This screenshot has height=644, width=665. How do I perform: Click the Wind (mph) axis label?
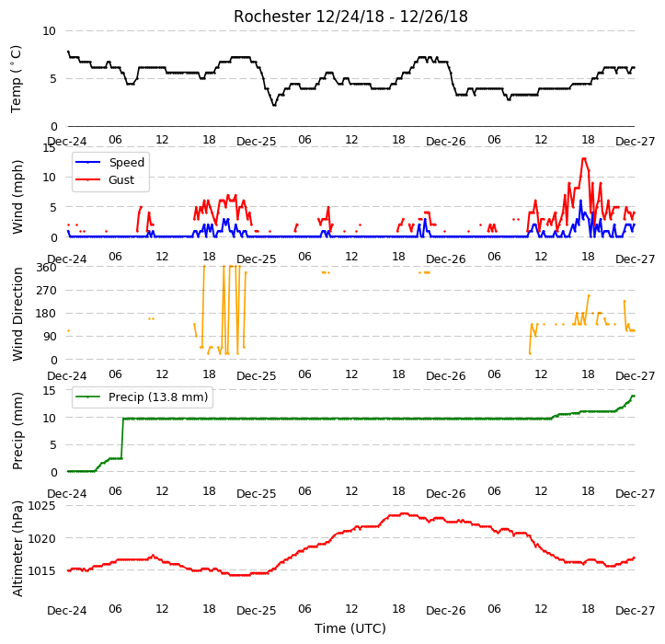point(17,197)
